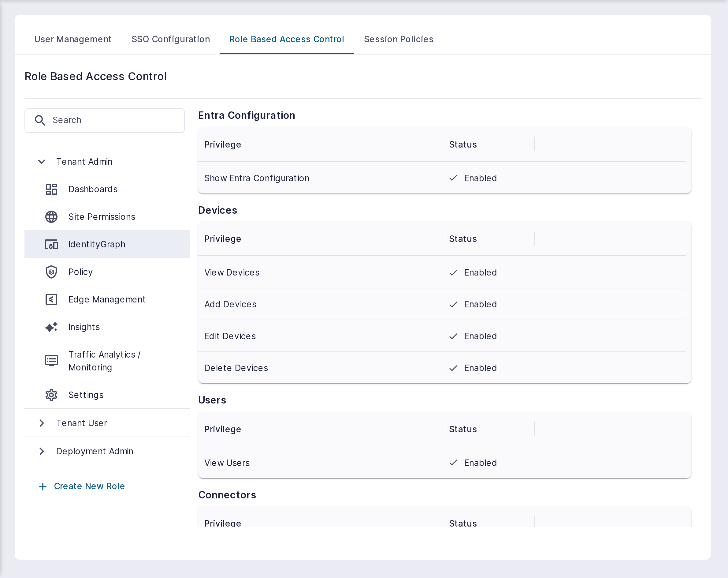The height and width of the screenshot is (578, 728).
Task: Click Enabled status for Show Entra Configuration
Action: coord(480,178)
